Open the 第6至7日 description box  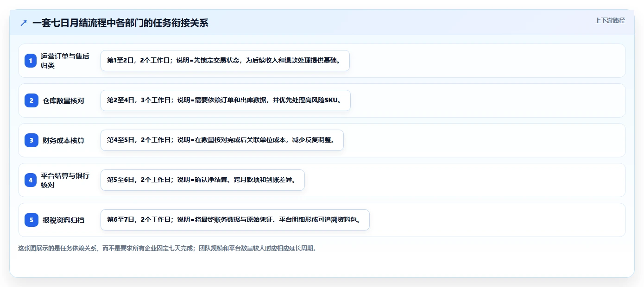235,220
